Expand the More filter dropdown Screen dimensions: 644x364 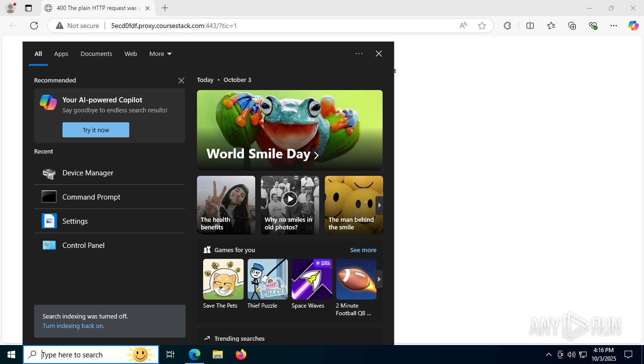(161, 54)
